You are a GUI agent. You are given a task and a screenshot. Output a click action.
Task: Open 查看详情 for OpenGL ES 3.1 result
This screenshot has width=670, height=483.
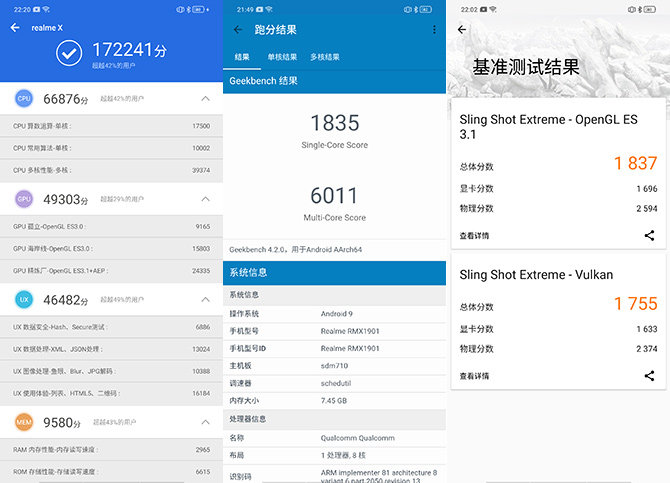(474, 236)
